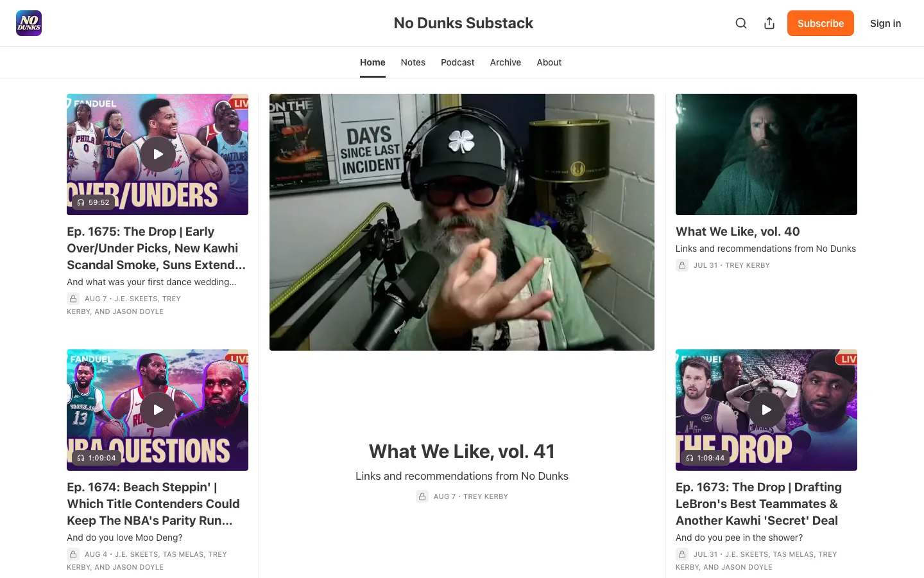Click the 1:09:44 audio duration badge
924x578 pixels.
click(x=705, y=458)
